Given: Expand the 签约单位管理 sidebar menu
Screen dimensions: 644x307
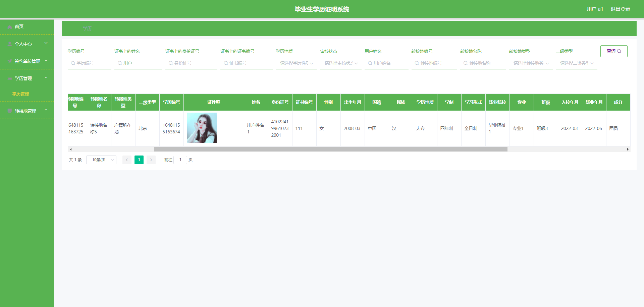Looking at the screenshot, I should click(x=46, y=61).
